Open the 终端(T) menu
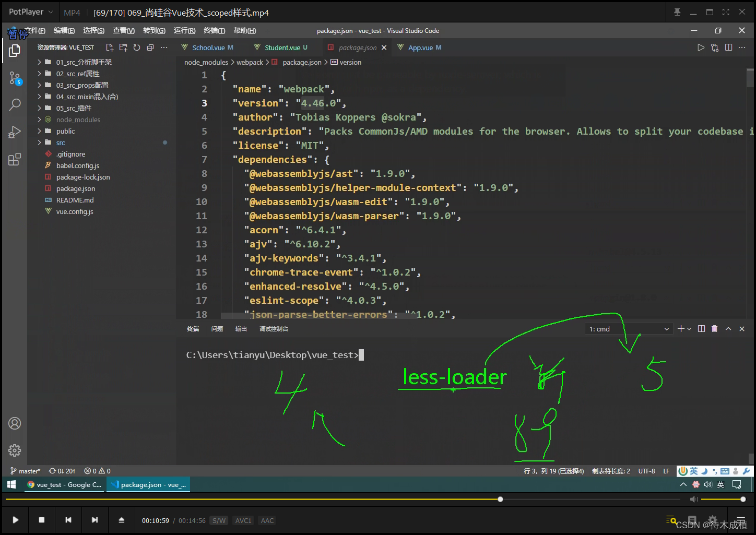This screenshot has width=756, height=535. point(215,31)
